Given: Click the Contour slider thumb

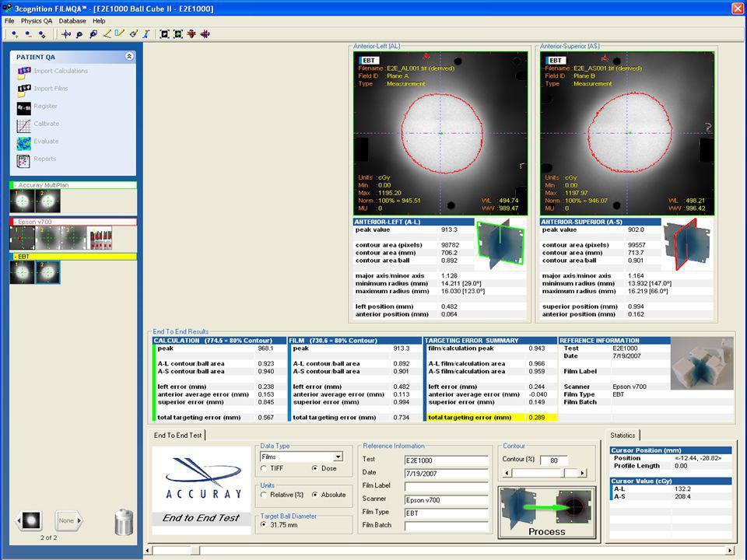Looking at the screenshot, I should [x=570, y=473].
